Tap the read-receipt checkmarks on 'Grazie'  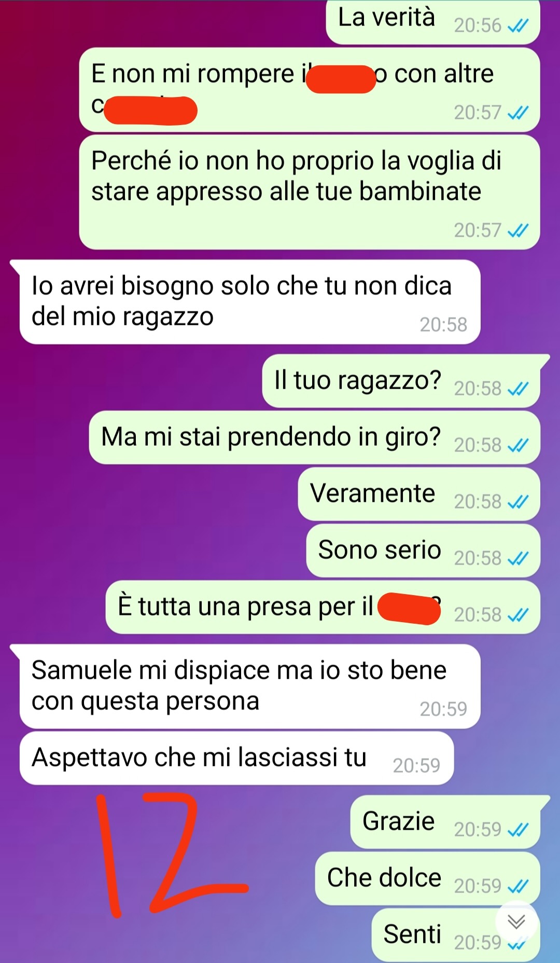tap(518, 830)
